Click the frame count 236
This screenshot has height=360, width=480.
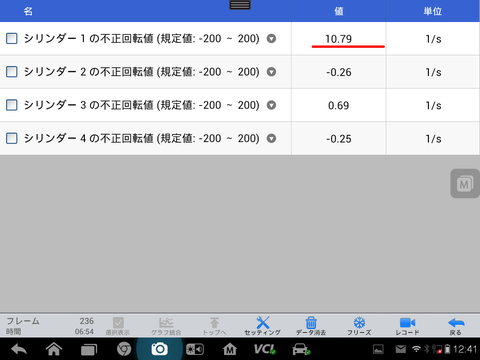[x=87, y=321]
